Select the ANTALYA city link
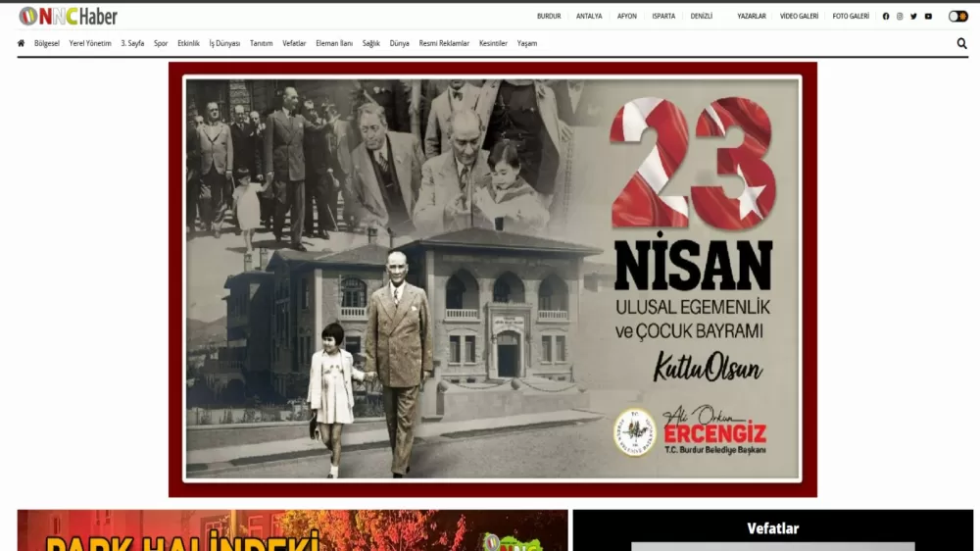This screenshot has width=980, height=551. (589, 17)
